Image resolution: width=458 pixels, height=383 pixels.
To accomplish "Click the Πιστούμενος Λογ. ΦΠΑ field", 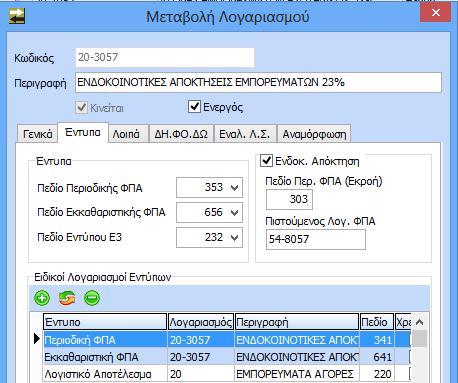I will pos(316,239).
